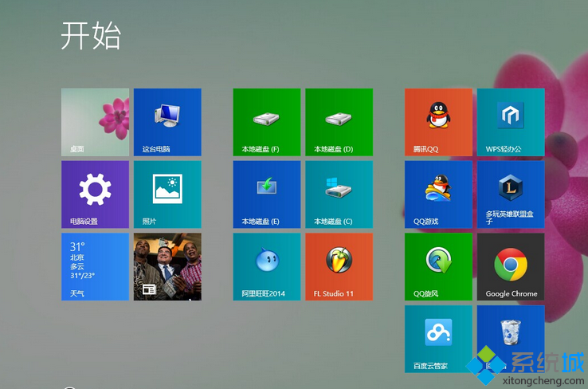Open Local Disk (D) tile
This screenshot has width=588, height=389.
coord(339,122)
